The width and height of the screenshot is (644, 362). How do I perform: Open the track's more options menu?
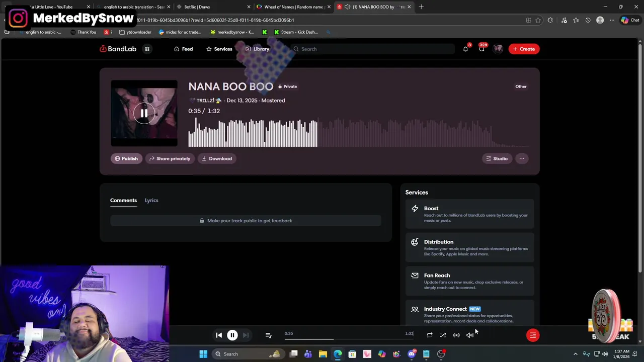pos(522,158)
